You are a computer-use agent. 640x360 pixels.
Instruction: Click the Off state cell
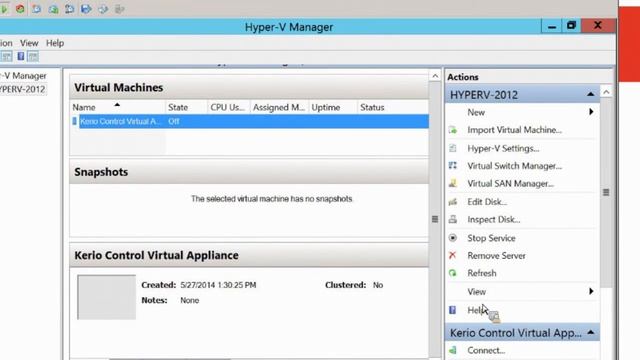[174, 121]
